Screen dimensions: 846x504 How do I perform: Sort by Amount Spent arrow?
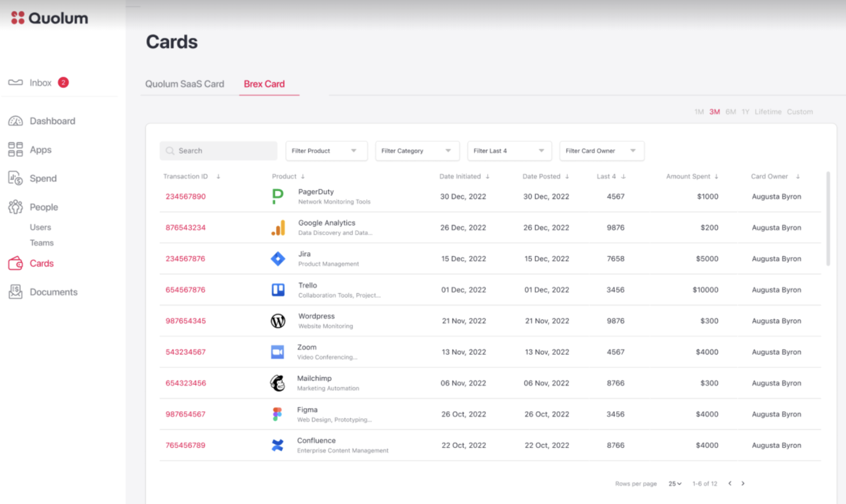[x=716, y=176]
